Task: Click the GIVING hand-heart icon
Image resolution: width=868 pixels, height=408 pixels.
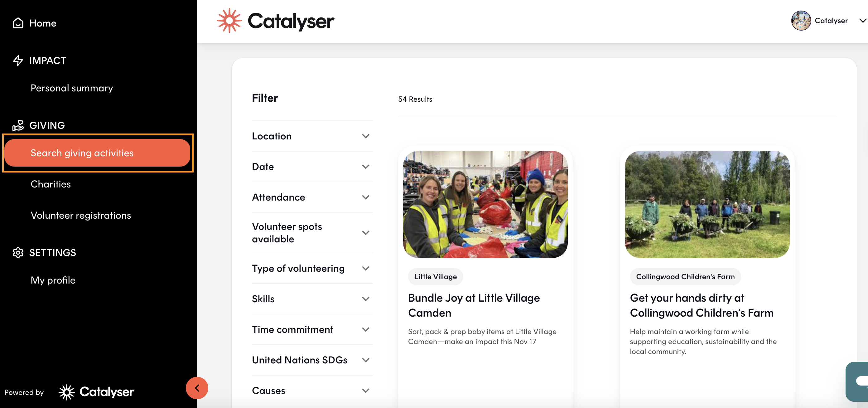Action: (18, 125)
